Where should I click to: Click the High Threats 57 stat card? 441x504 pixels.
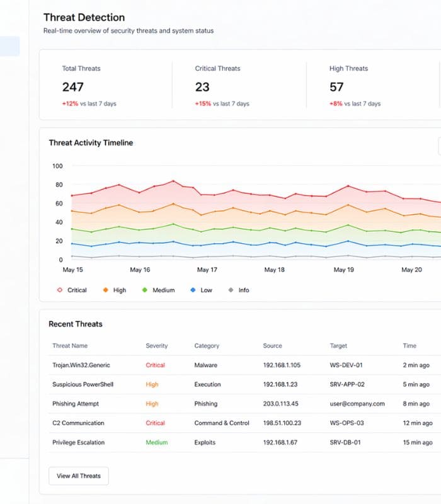(x=372, y=85)
